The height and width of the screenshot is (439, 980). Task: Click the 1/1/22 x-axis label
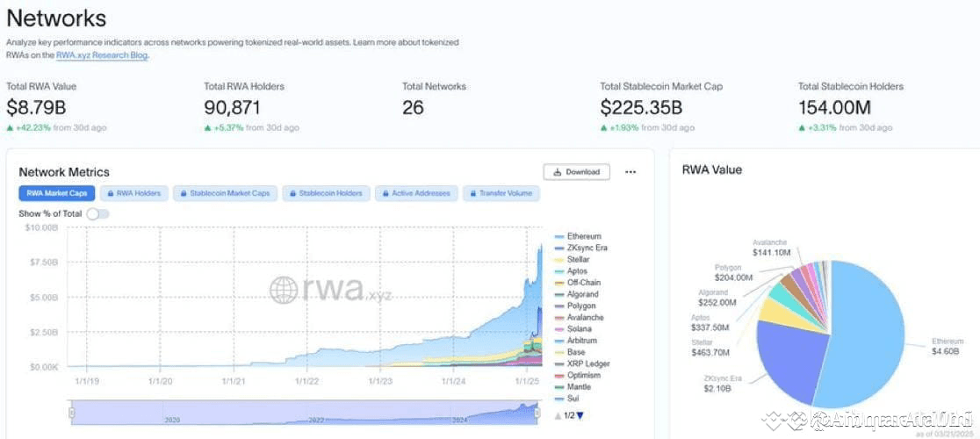[x=307, y=381]
